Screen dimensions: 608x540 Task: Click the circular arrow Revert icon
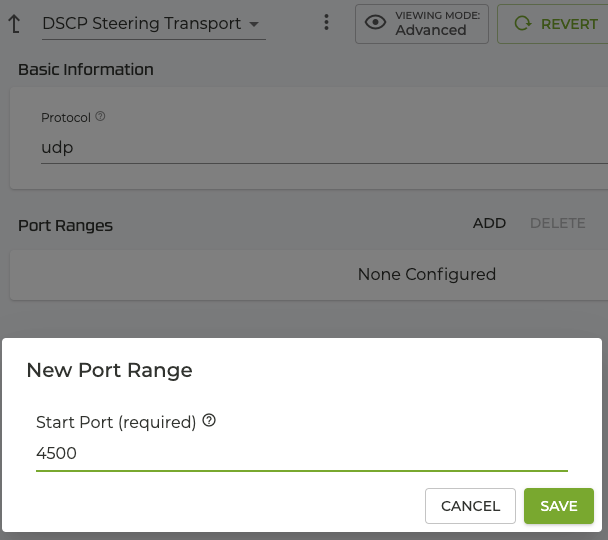tap(522, 23)
